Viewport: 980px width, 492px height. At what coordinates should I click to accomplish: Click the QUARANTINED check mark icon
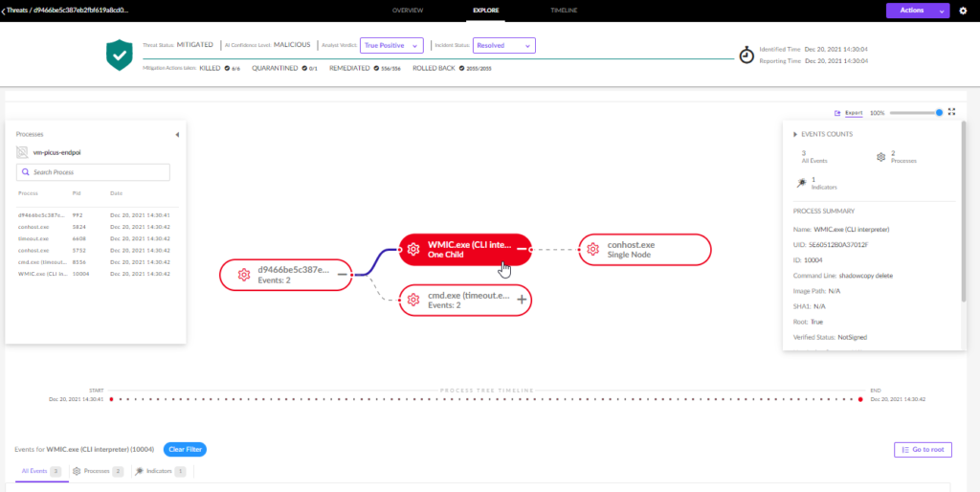click(304, 68)
